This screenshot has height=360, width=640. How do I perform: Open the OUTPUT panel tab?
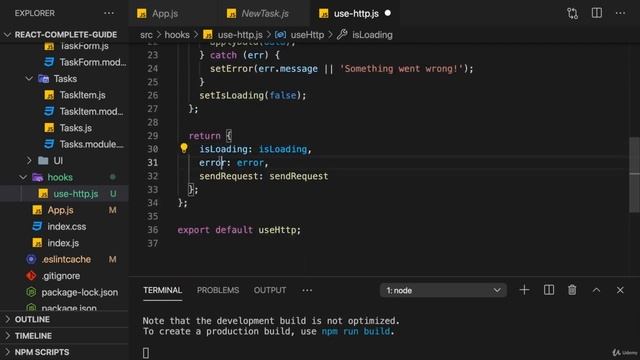click(270, 290)
